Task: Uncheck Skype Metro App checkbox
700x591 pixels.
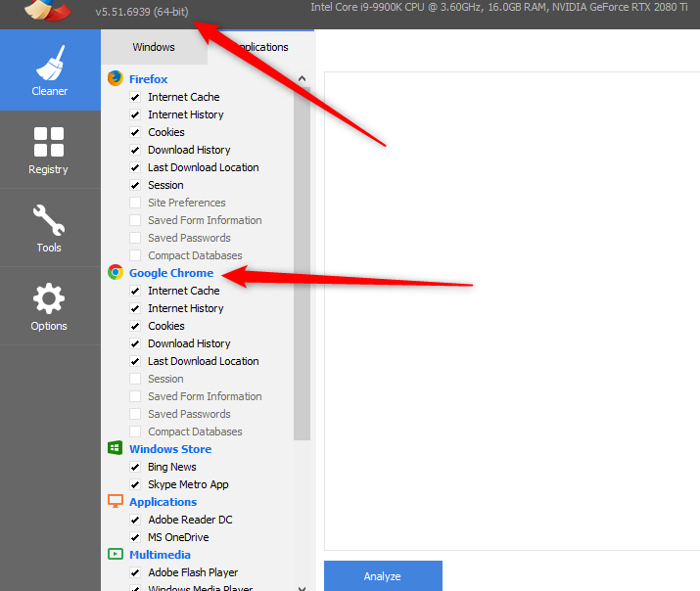Action: click(x=135, y=484)
